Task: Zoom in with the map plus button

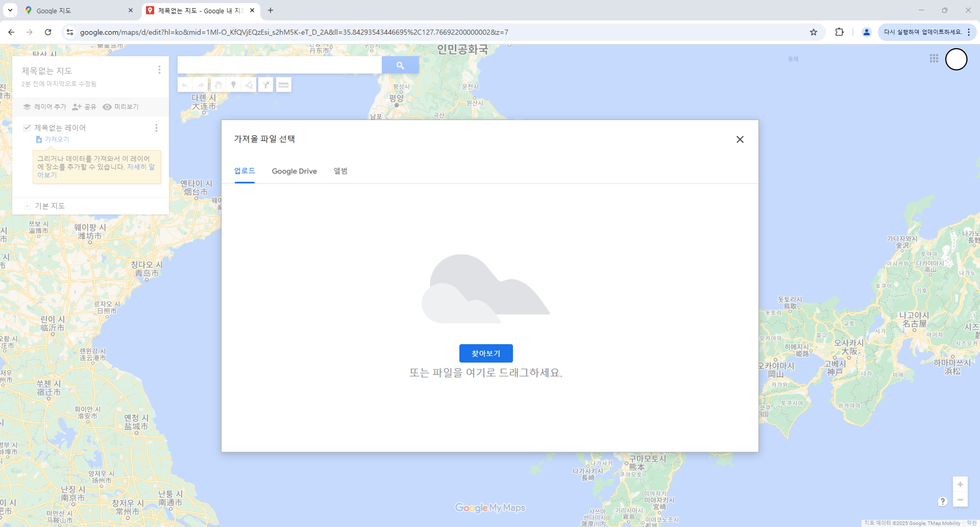Action: 960,484
